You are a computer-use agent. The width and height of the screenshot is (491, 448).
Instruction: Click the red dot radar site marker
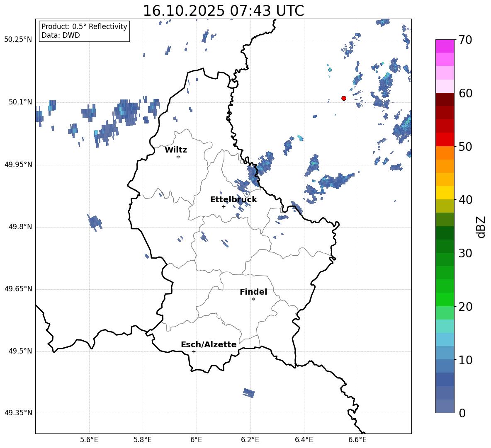(x=344, y=98)
